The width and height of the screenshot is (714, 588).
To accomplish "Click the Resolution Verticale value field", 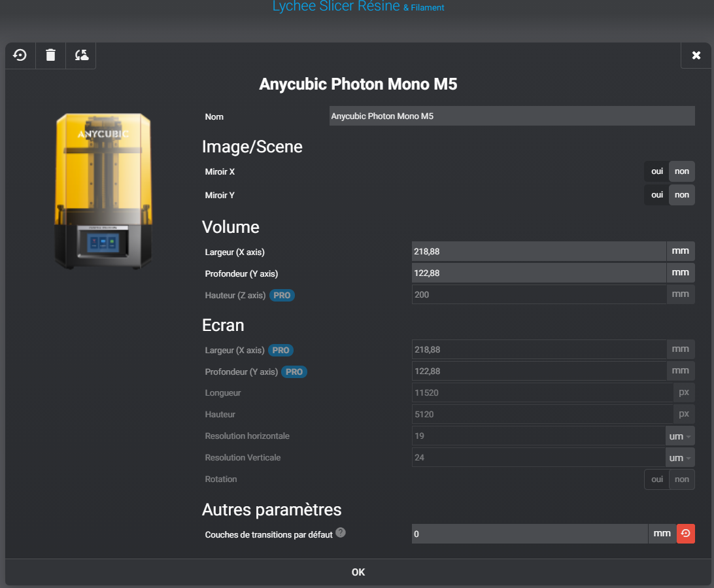I will (x=538, y=457).
